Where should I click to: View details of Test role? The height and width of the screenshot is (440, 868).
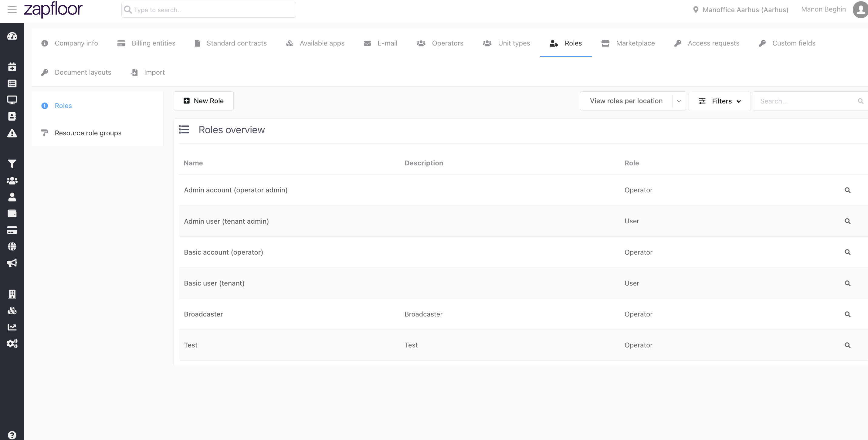click(848, 345)
